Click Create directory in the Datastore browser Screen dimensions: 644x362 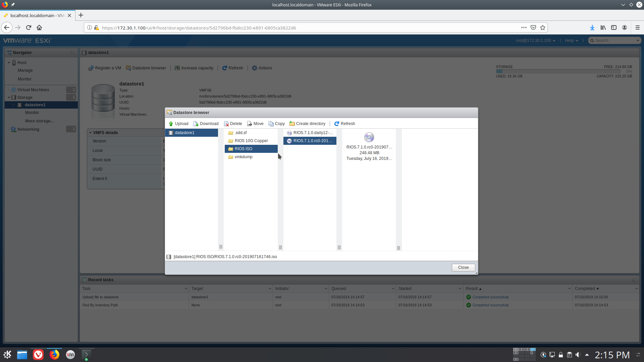308,124
